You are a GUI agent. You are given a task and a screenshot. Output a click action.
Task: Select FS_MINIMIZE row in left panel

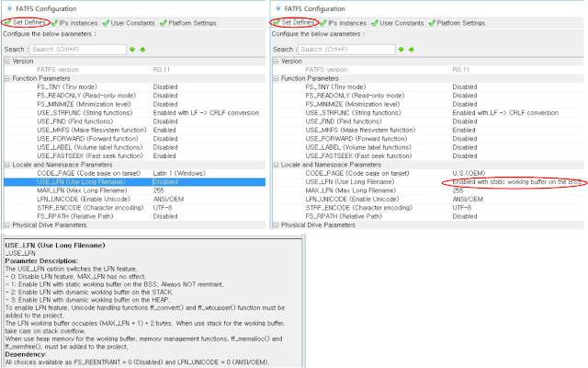coord(135,104)
